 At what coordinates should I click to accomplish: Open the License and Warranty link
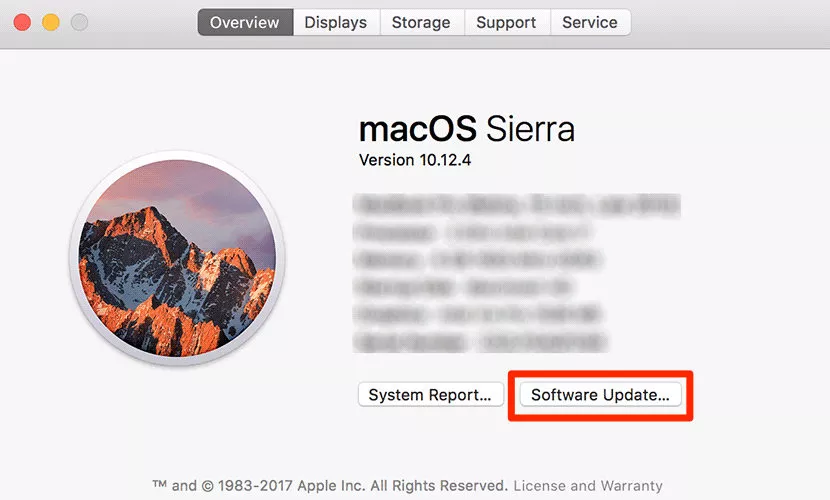click(x=587, y=486)
